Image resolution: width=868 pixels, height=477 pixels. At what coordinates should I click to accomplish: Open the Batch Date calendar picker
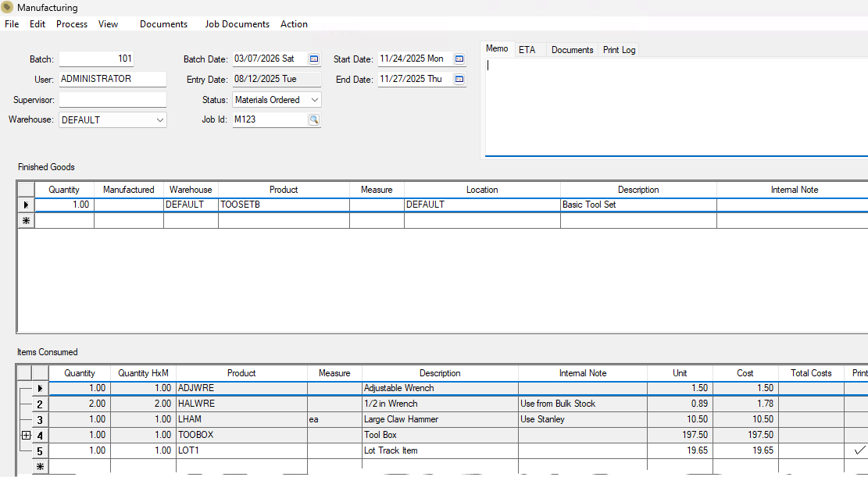click(314, 59)
